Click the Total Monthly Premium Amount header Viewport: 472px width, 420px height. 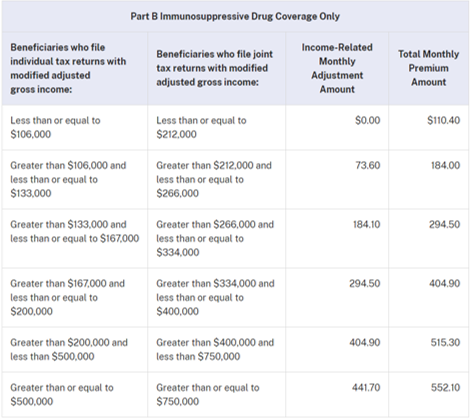click(428, 68)
